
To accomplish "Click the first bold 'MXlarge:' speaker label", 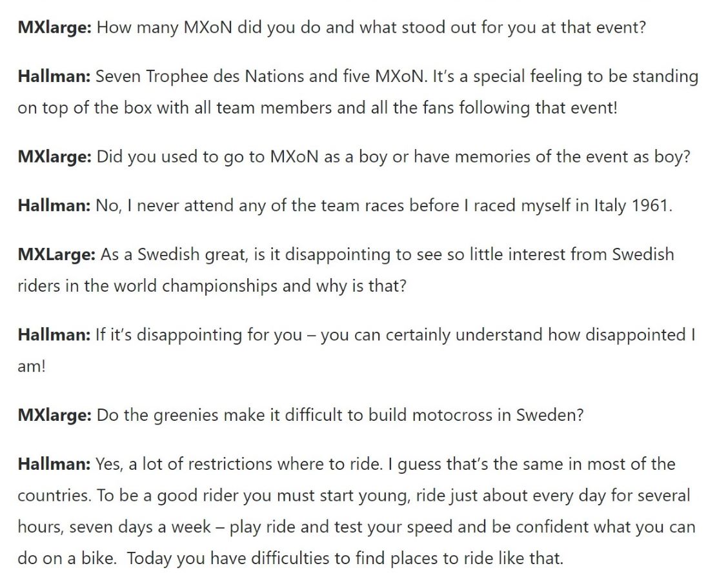I will [55, 28].
